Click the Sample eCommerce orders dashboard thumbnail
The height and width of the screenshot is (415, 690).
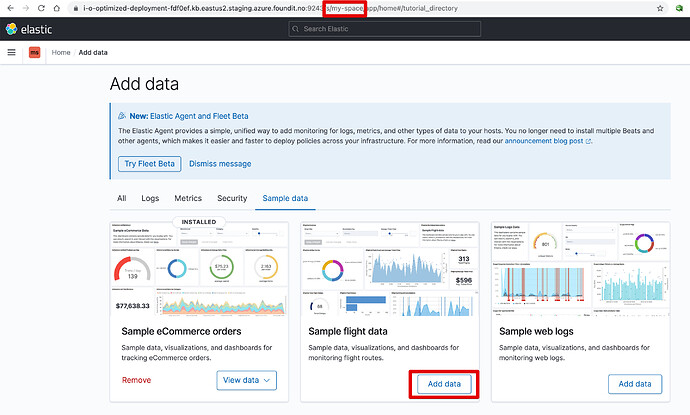(x=199, y=268)
